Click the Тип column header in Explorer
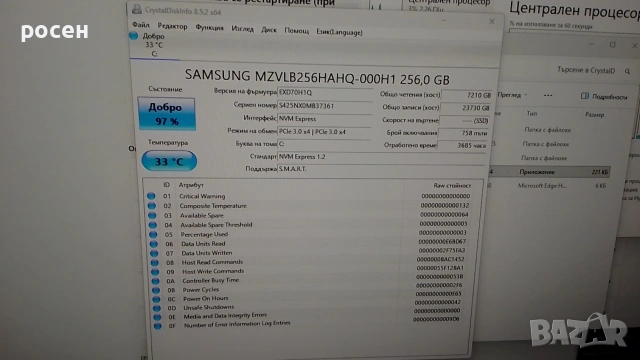The image size is (640, 360). click(x=531, y=113)
